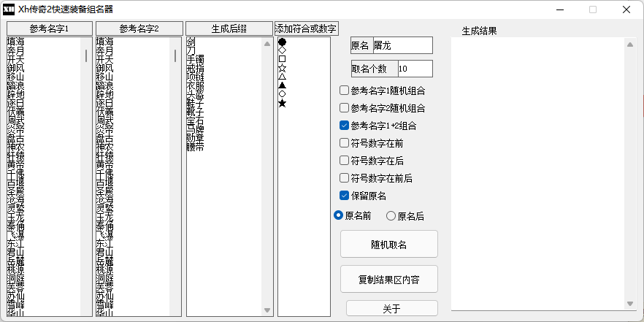The image size is (644, 322).
Task: Click scrollbar thumb of 参考名字2 list
Action: pos(175,55)
